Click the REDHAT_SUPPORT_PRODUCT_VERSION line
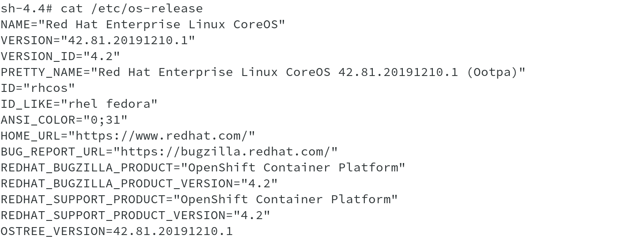This screenshot has width=644, height=239. click(135, 215)
